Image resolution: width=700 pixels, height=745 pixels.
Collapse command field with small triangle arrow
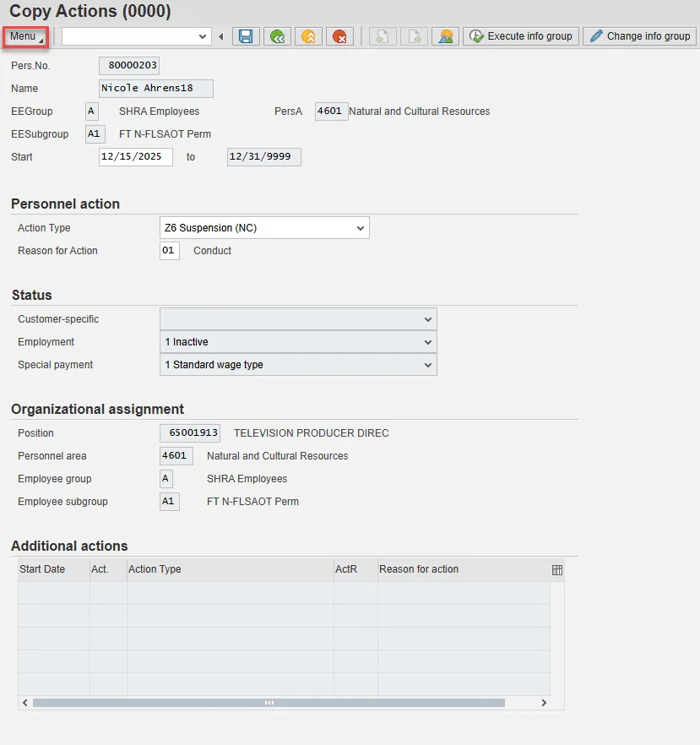(x=221, y=36)
